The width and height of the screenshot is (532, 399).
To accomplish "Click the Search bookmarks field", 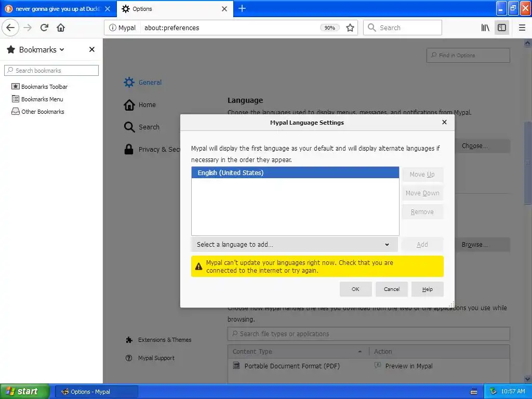I will 51,70.
